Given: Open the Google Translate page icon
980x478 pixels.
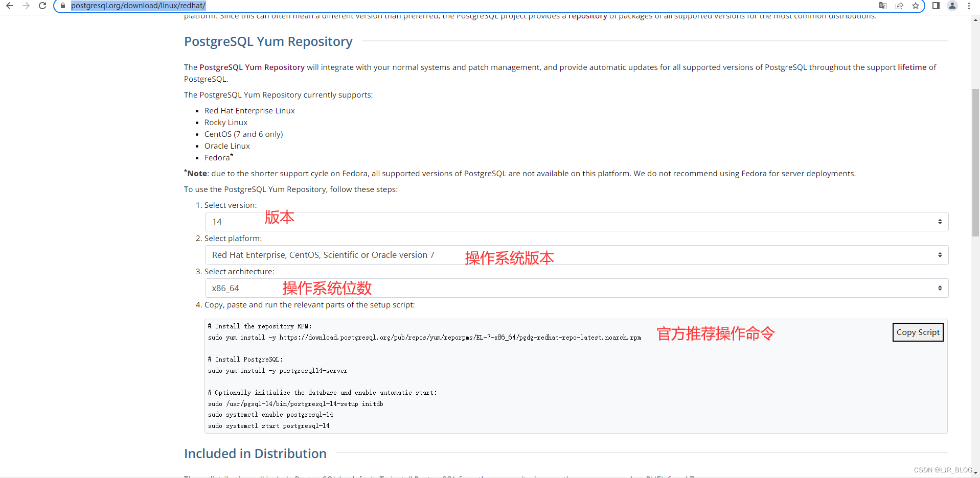Looking at the screenshot, I should [x=883, y=6].
